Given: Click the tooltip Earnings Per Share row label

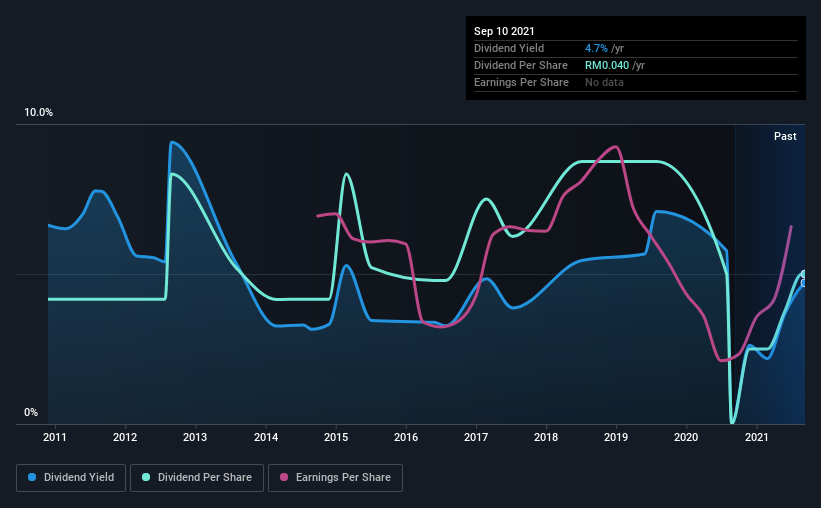Looking at the screenshot, I should click(521, 82).
